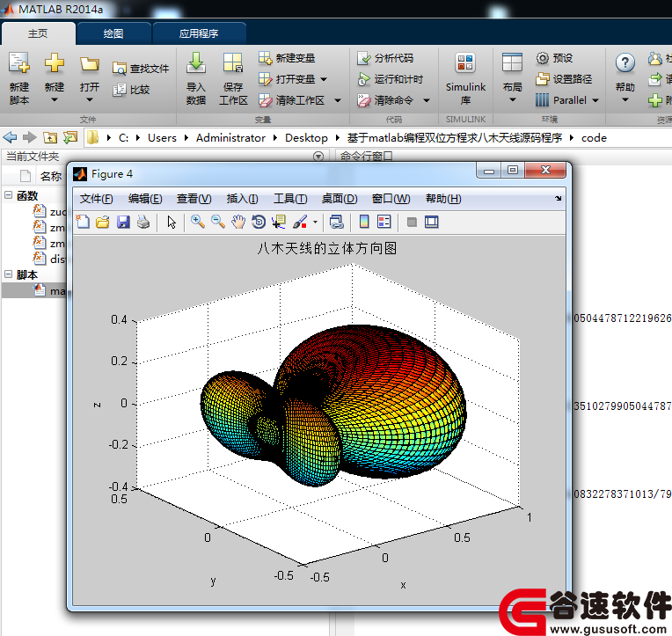Screen dimensions: 672x636
Task: Open the 查看(V) menu in Figure 4
Action: click(194, 199)
